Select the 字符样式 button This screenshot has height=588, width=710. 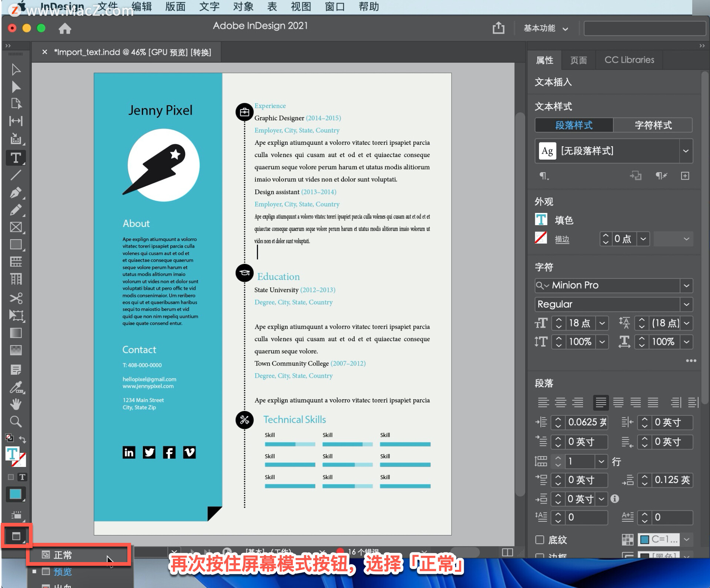coord(653,125)
